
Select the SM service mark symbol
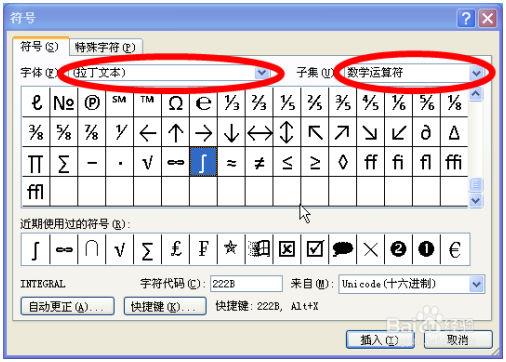click(x=119, y=102)
